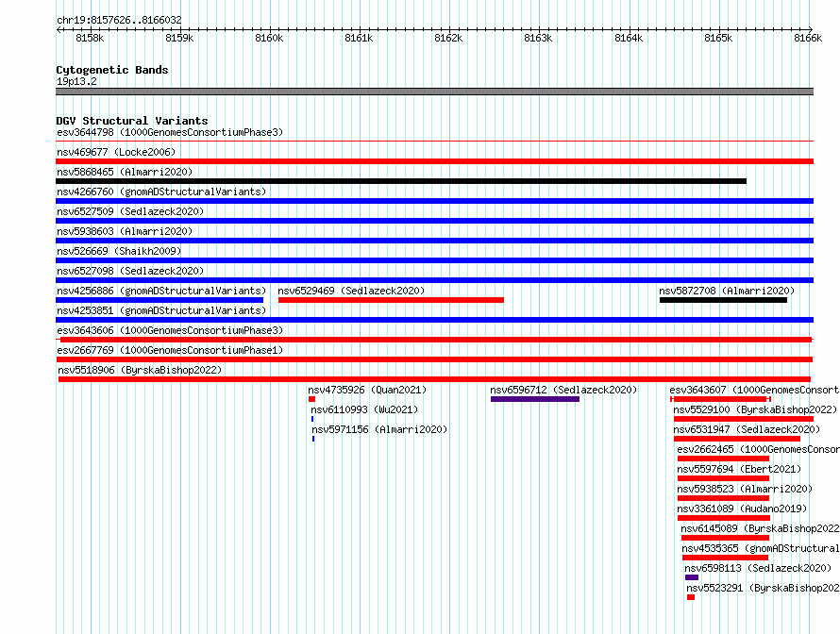Select nsv5597694 (Ebert2021) label
Viewport: 840px width, 634px height.
point(739,469)
